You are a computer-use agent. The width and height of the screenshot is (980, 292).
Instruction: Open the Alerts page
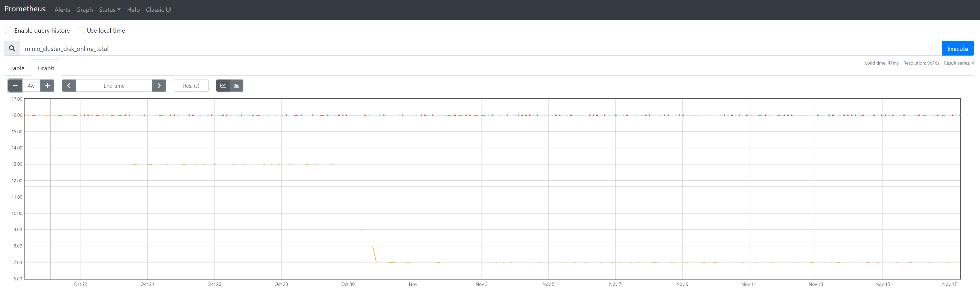click(62, 10)
